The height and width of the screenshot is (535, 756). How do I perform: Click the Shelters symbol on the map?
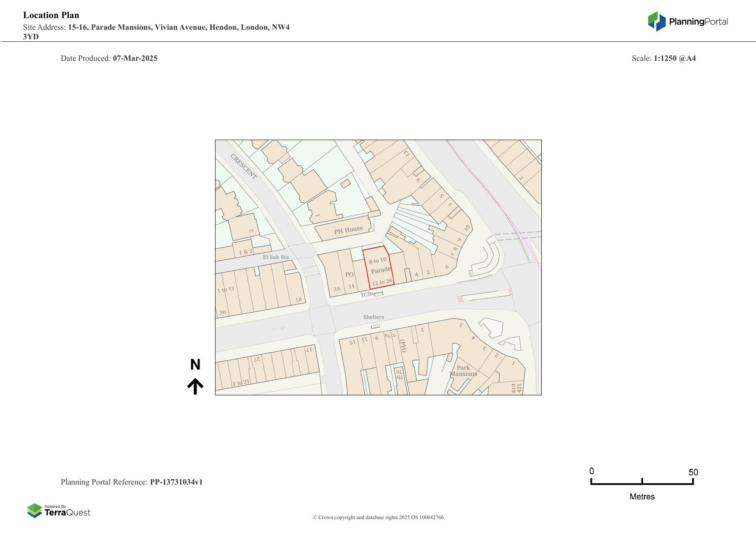click(x=373, y=317)
